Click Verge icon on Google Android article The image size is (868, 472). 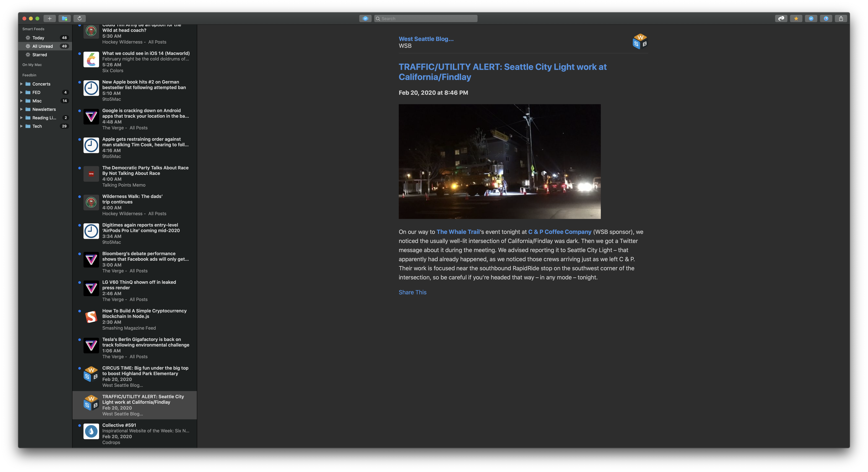coord(91,117)
